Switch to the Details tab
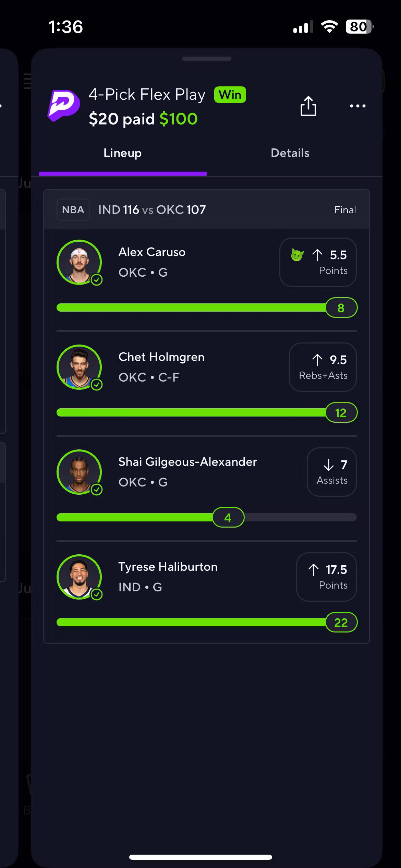The width and height of the screenshot is (401, 868). click(x=290, y=153)
